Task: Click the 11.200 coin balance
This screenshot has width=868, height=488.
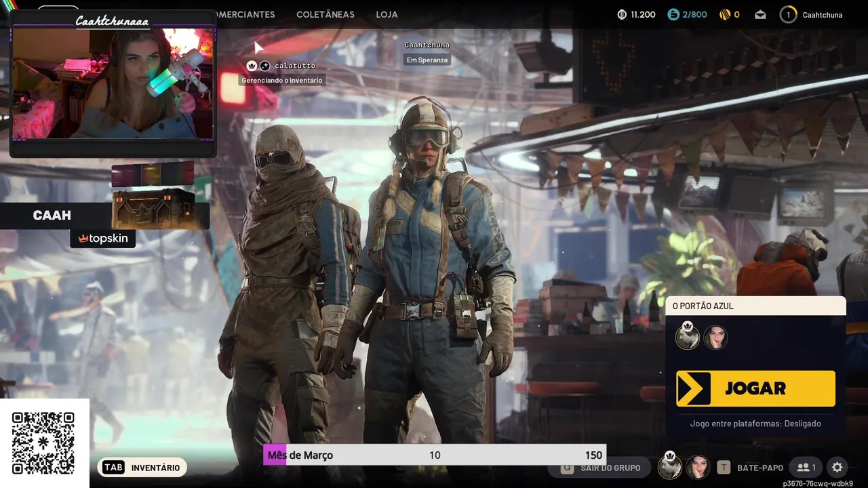Action: (643, 14)
